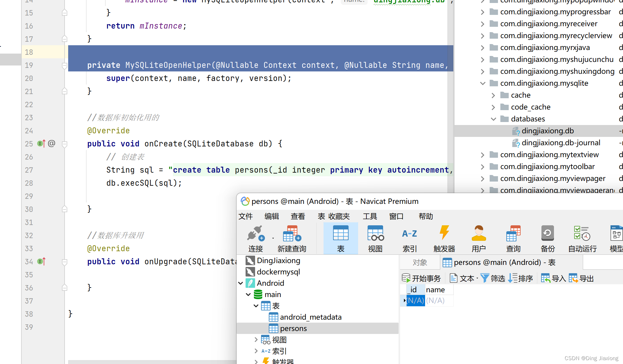
Task: Open the 窗口 menu
Action: [x=396, y=216]
